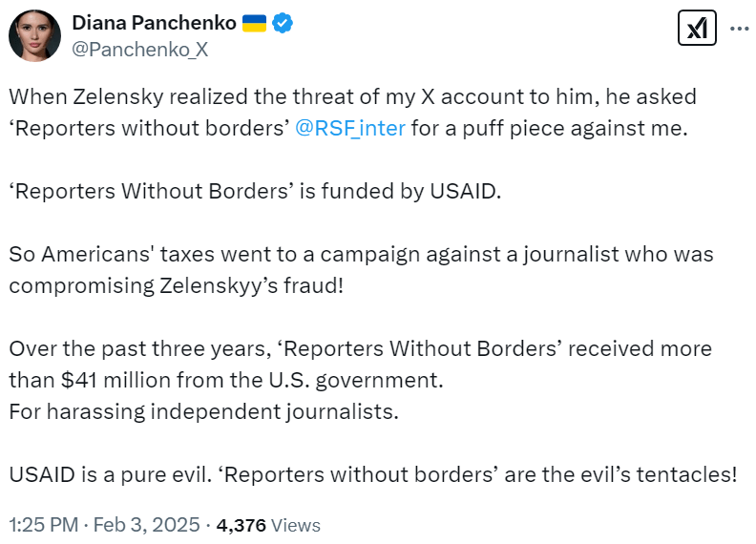The image size is (756, 544).
Task: Click the 'compromising Zelenskyy's fraud!' line
Action: (x=176, y=285)
